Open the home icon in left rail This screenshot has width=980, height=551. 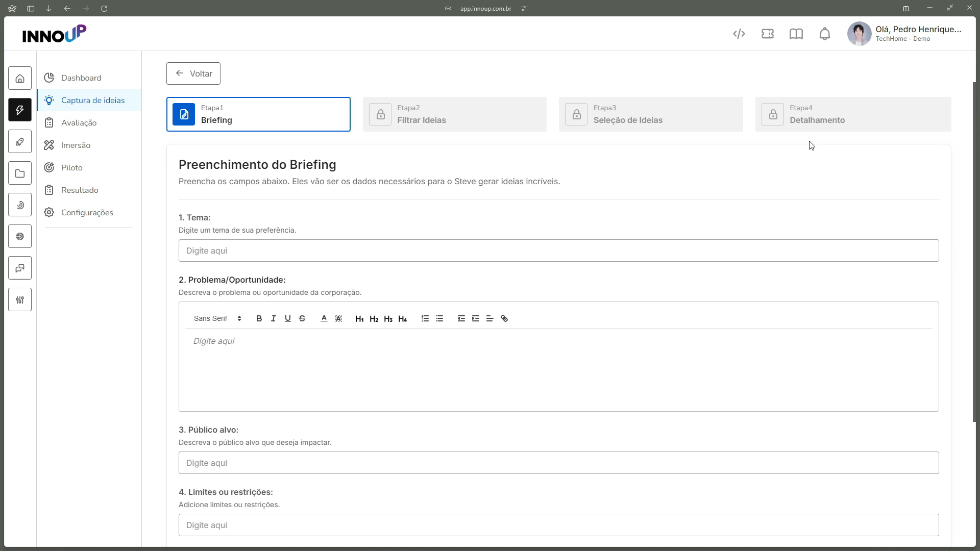click(20, 79)
